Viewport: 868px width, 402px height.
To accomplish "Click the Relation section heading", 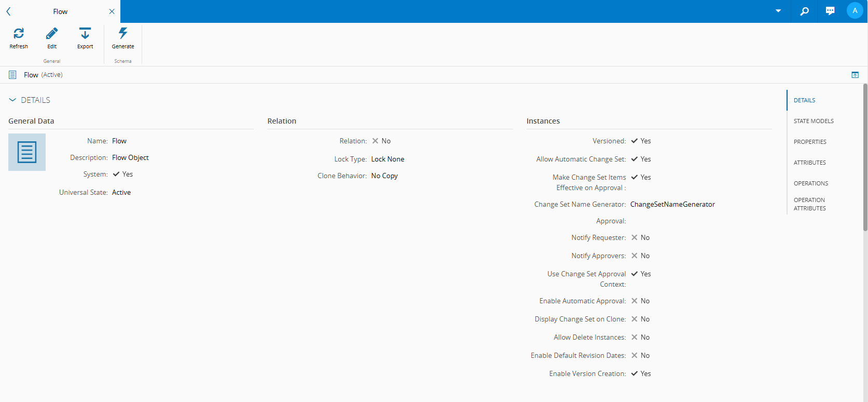I will (282, 121).
